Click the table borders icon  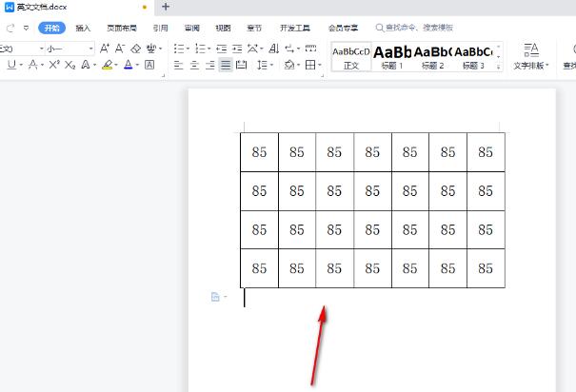(x=310, y=66)
